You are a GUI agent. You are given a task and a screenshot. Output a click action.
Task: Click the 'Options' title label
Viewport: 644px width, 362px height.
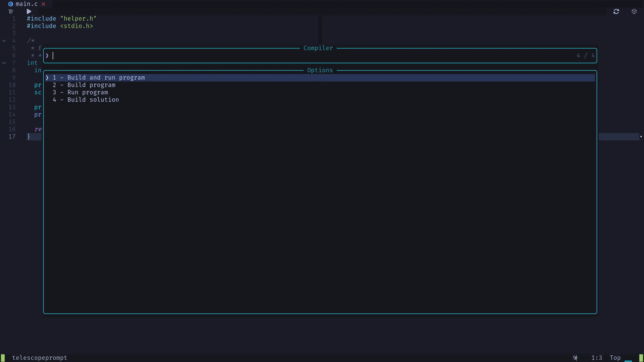coord(320,70)
